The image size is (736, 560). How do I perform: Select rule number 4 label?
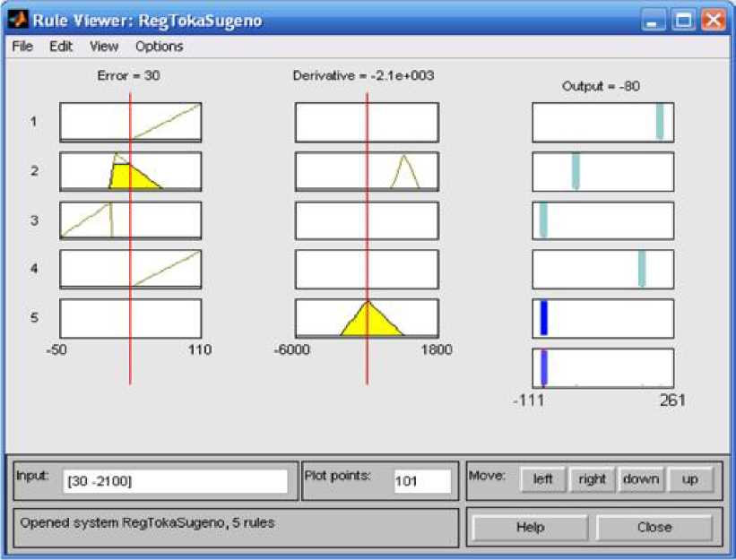[34, 269]
